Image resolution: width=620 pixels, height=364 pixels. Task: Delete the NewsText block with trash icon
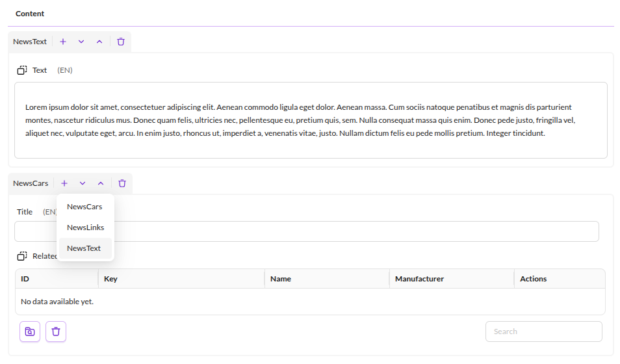point(121,42)
